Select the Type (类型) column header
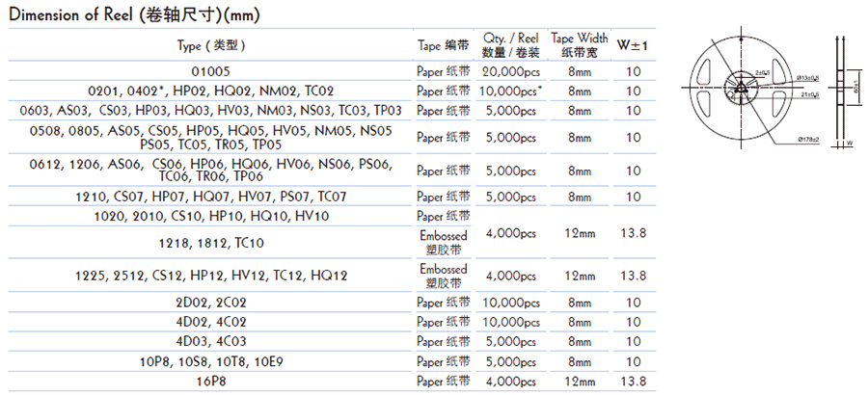Image resolution: width=868 pixels, height=395 pixels. (212, 44)
